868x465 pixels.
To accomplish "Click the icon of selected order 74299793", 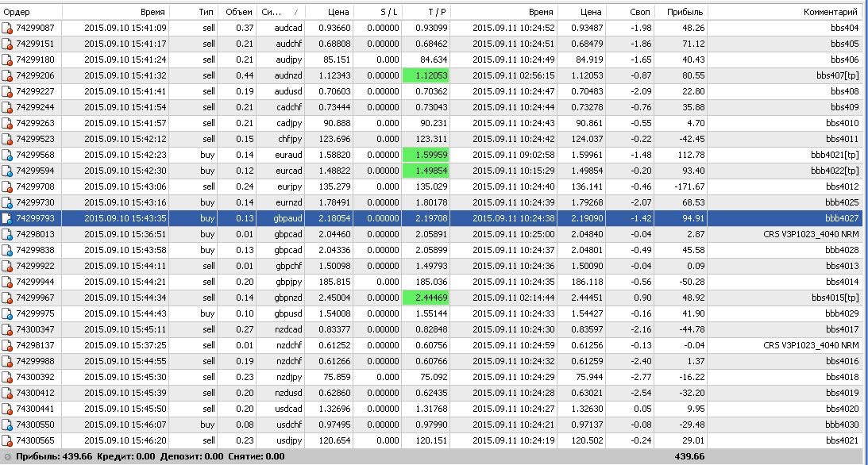I will (x=7, y=218).
